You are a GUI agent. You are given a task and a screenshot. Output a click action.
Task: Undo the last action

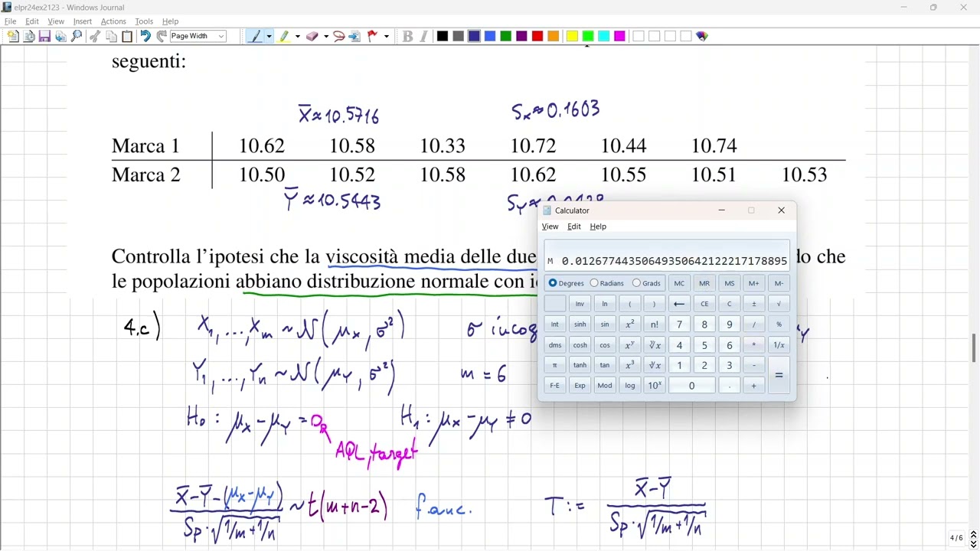coord(145,36)
